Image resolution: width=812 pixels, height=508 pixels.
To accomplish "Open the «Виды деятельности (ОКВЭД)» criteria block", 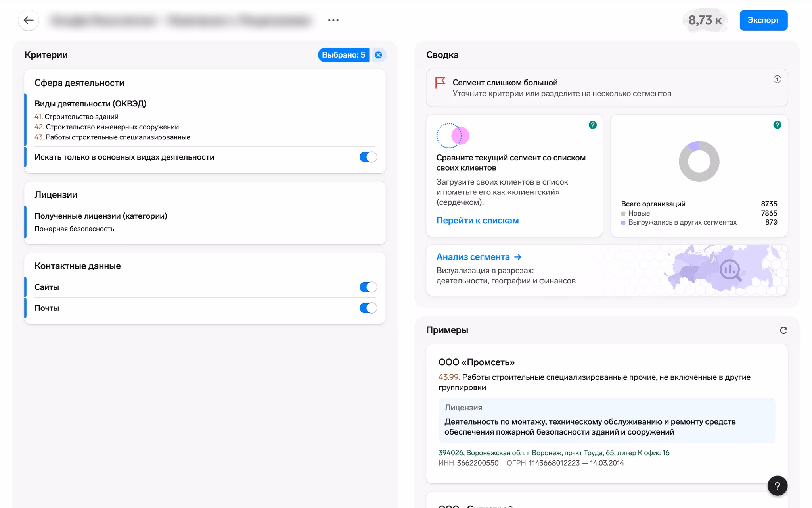I will [90, 103].
